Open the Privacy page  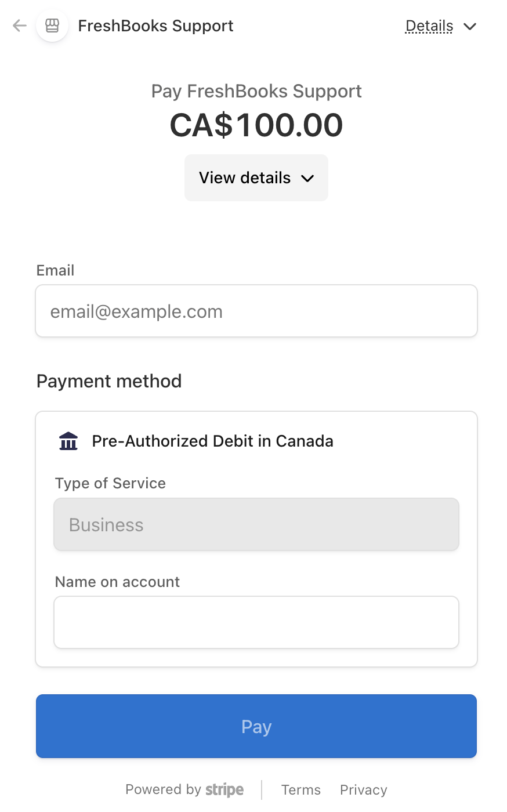363,789
